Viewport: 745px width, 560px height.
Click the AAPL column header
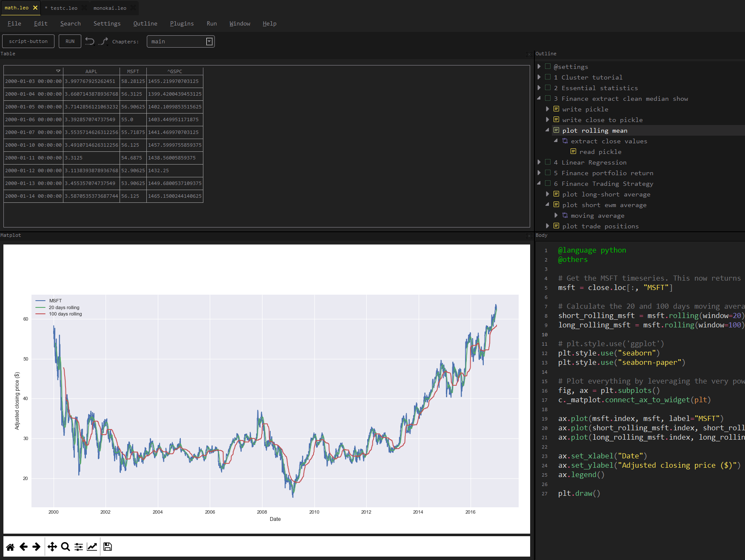tap(91, 71)
